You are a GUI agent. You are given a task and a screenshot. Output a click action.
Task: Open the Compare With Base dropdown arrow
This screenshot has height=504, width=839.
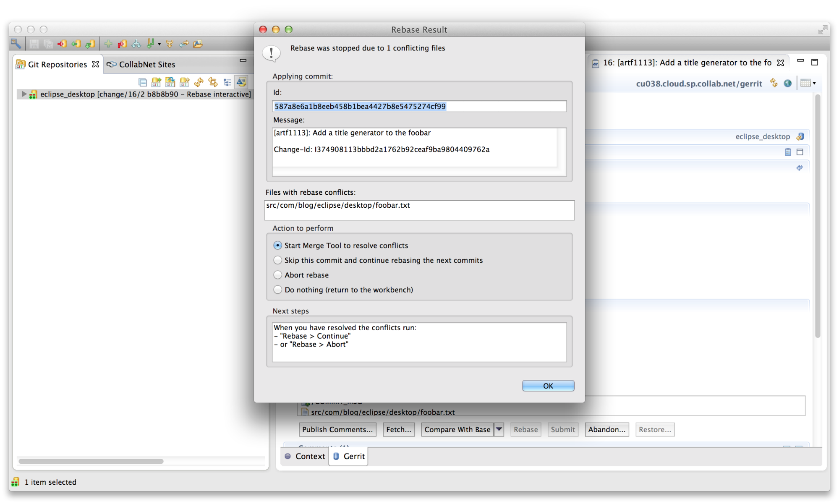click(499, 429)
